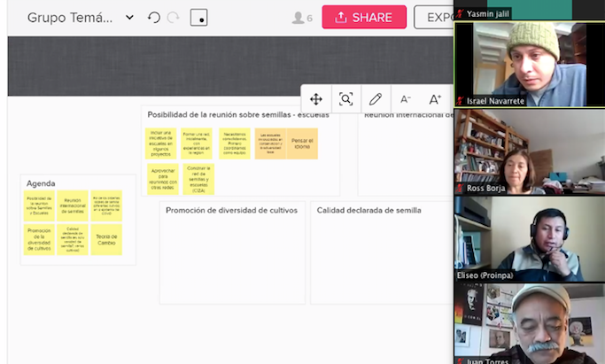Screen dimensions: 605x364
Task: Expand the Grupo Temá... board name dropdown
Action: [129, 18]
